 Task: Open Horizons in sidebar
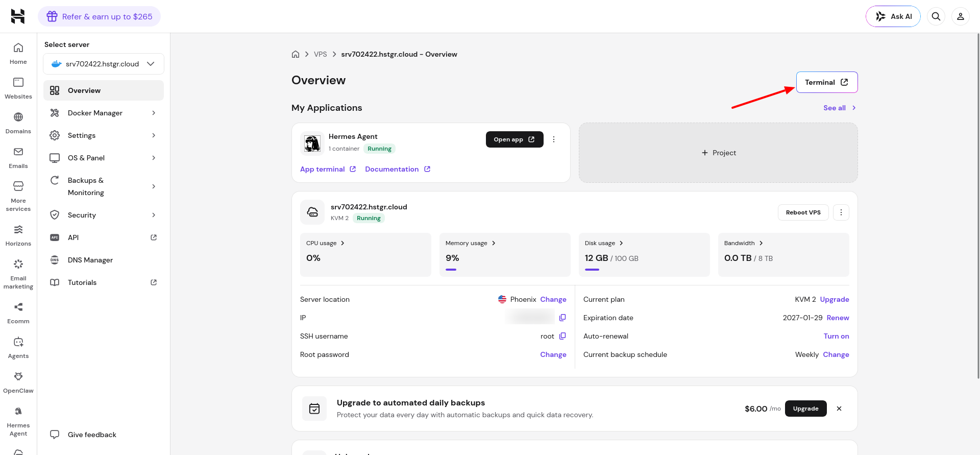point(18,235)
